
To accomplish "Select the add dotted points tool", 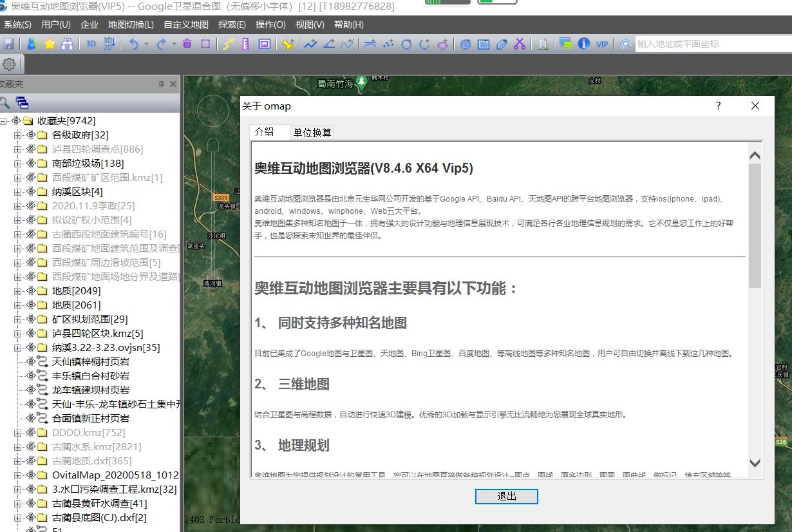I will [x=388, y=44].
